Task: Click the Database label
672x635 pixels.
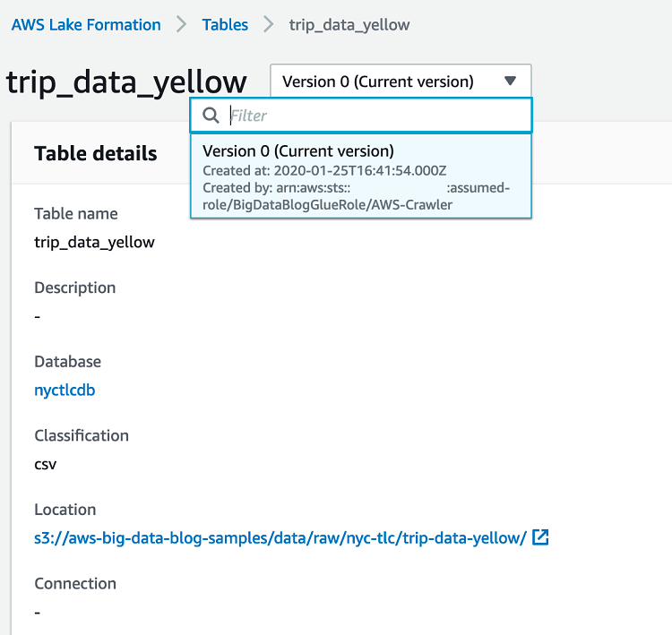Action: tap(68, 362)
